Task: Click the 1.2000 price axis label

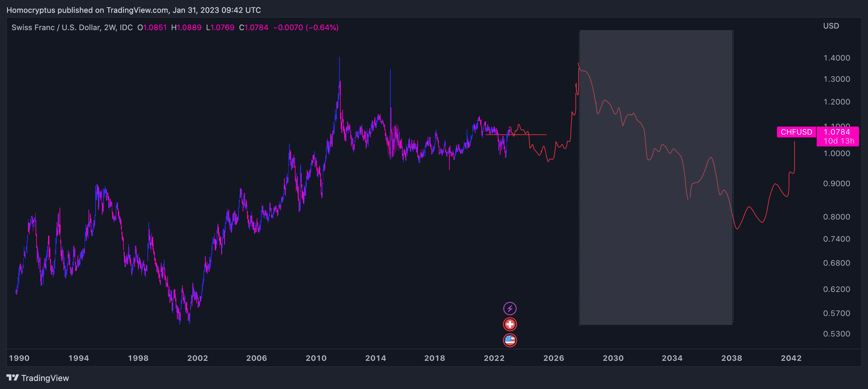Action: 837,101
